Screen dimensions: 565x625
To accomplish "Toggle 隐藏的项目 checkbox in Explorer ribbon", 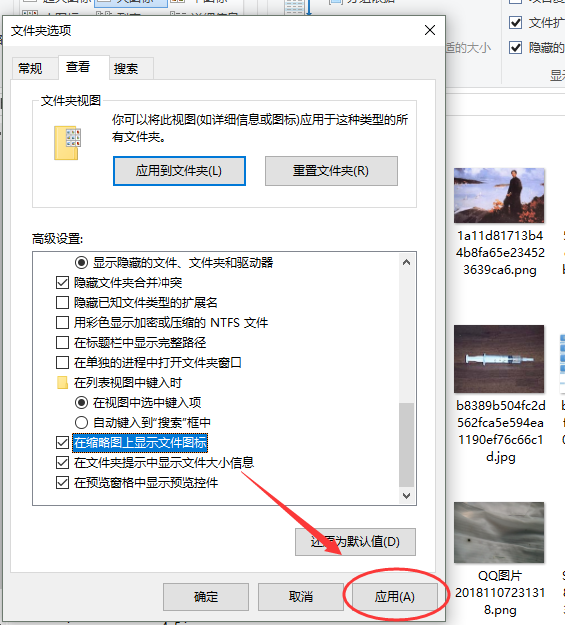I will coord(516,48).
